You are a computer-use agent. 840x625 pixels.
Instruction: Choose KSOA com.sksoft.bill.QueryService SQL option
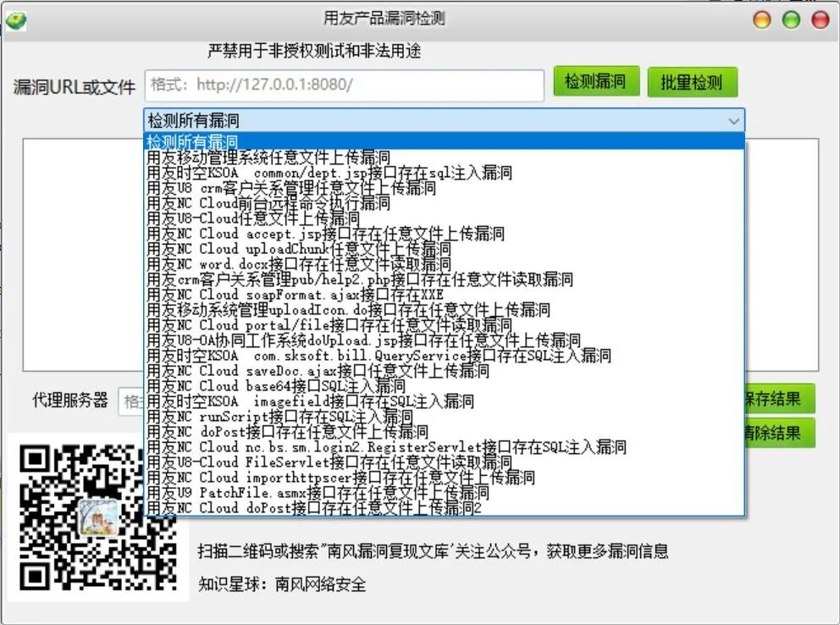click(444, 356)
